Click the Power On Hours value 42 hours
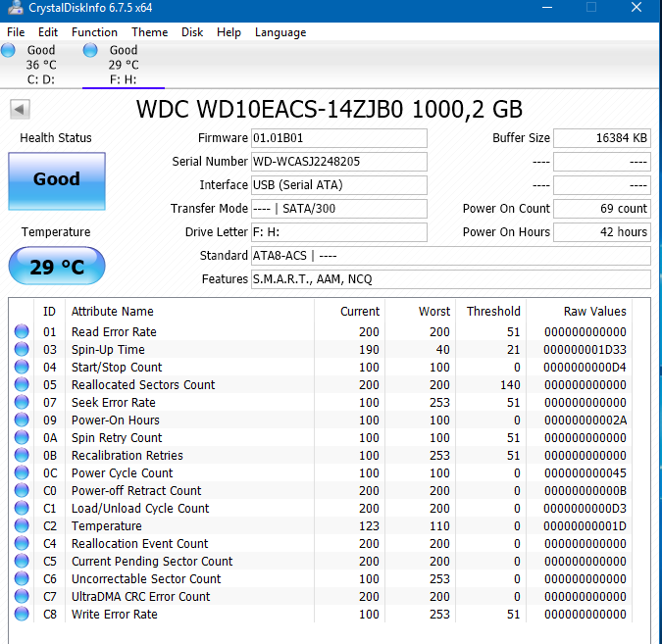Image resolution: width=662 pixels, height=644 pixels. (x=602, y=232)
